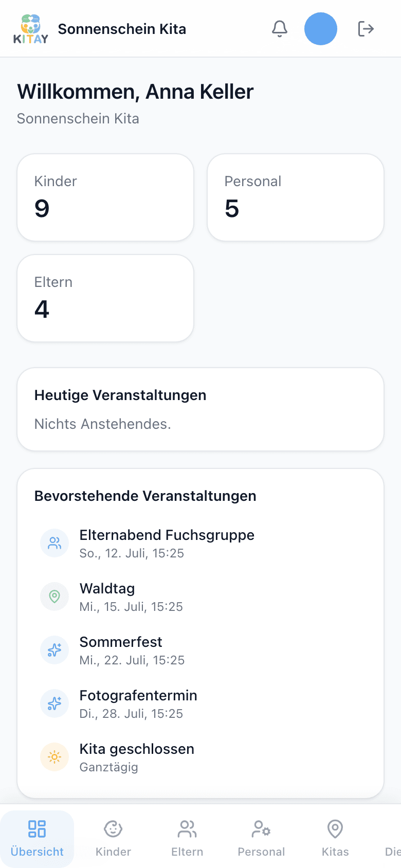Click the map pin icon beside Waldtag

[x=54, y=596]
